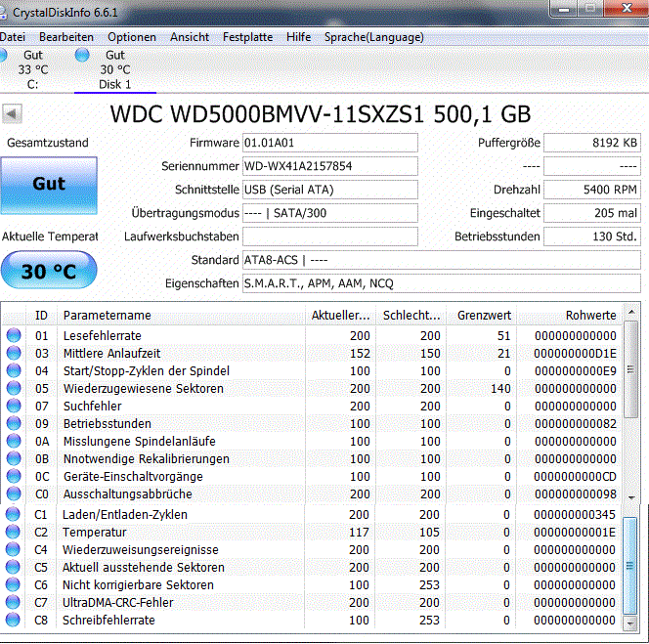
Task: Click raw value 000000000345
Action: (x=575, y=514)
